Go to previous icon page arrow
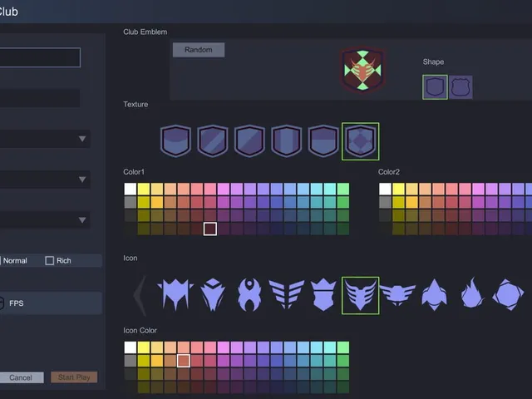532x399 pixels. click(140, 295)
